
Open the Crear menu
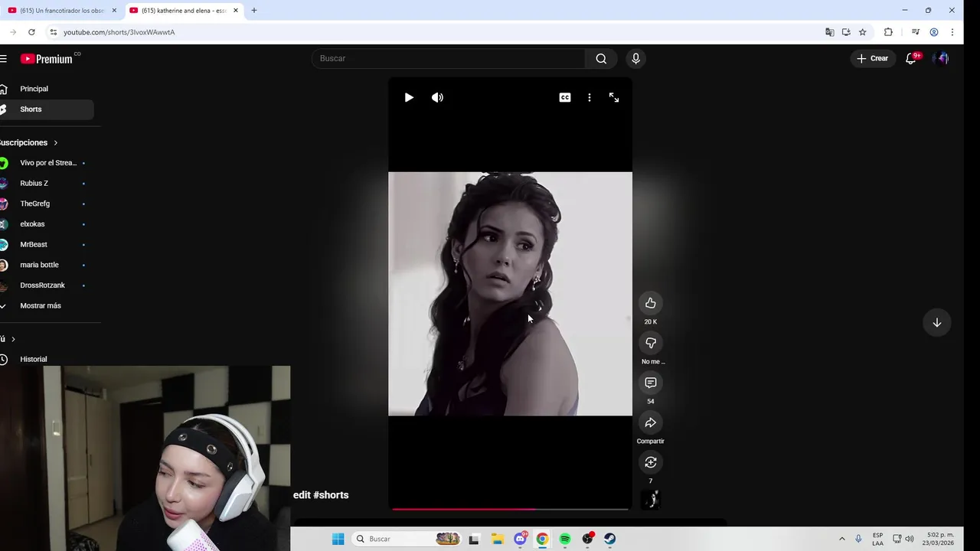(873, 58)
